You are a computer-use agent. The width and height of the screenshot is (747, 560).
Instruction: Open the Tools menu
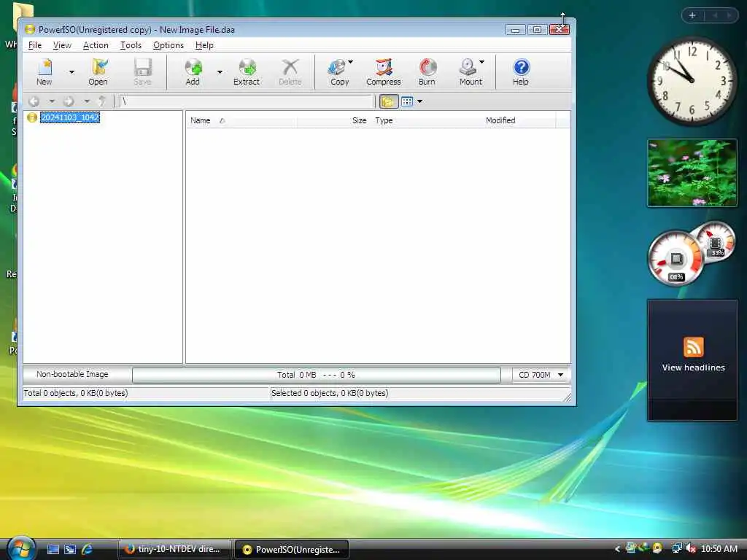coord(131,45)
